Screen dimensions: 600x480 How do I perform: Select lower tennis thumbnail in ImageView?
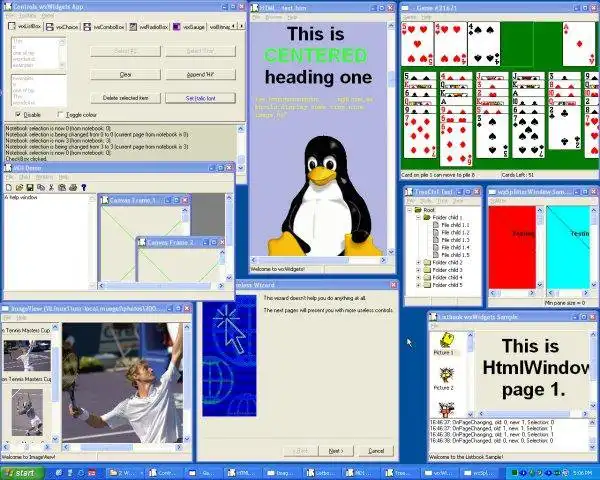click(27, 412)
